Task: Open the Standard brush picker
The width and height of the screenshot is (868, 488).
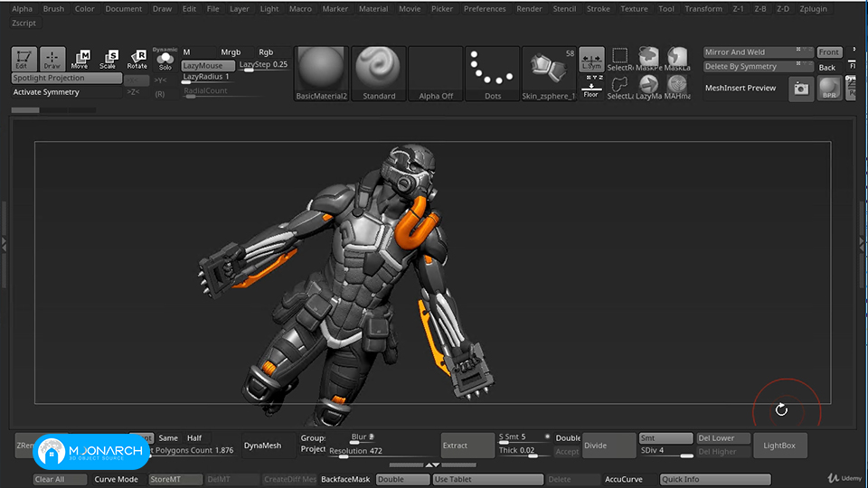Action: [379, 73]
